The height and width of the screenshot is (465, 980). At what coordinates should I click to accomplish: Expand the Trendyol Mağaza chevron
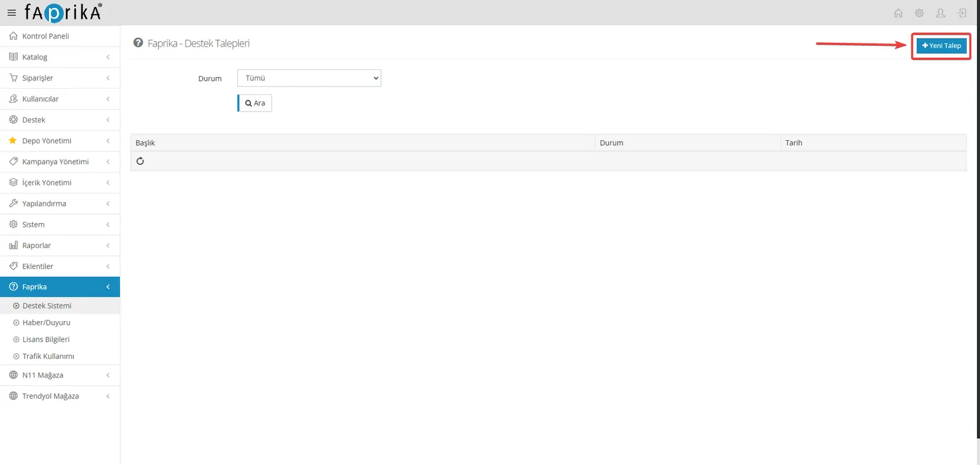108,396
